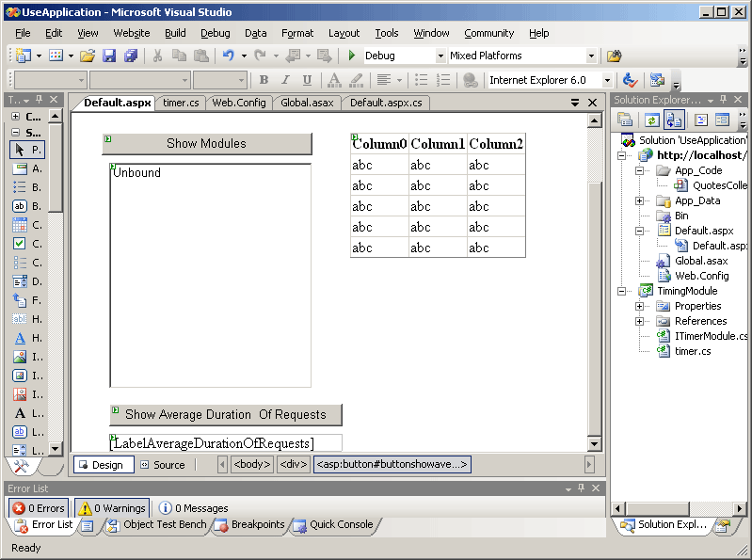This screenshot has height=560, width=752.
Task: Select the Pointer tool in Toolbox
Action: pos(26,150)
